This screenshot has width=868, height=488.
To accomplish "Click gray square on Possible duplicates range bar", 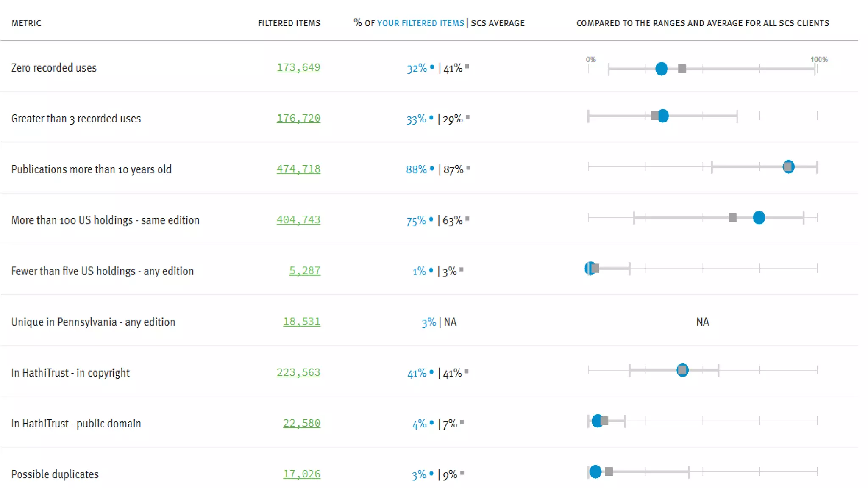I will (609, 471).
